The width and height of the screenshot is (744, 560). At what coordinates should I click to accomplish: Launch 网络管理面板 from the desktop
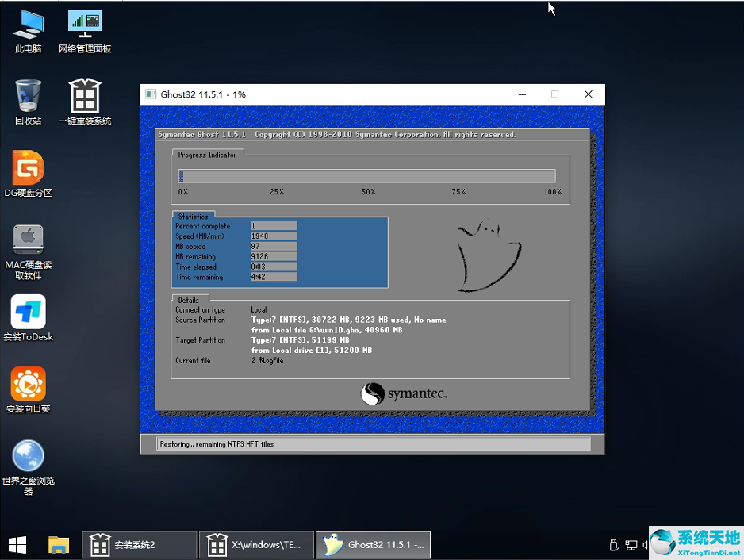pos(84,24)
